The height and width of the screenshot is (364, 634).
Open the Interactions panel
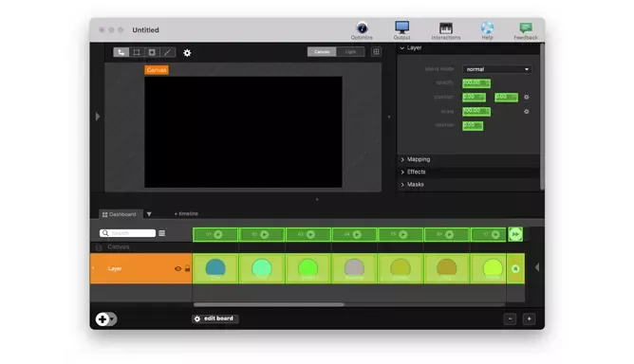pyautogui.click(x=445, y=30)
